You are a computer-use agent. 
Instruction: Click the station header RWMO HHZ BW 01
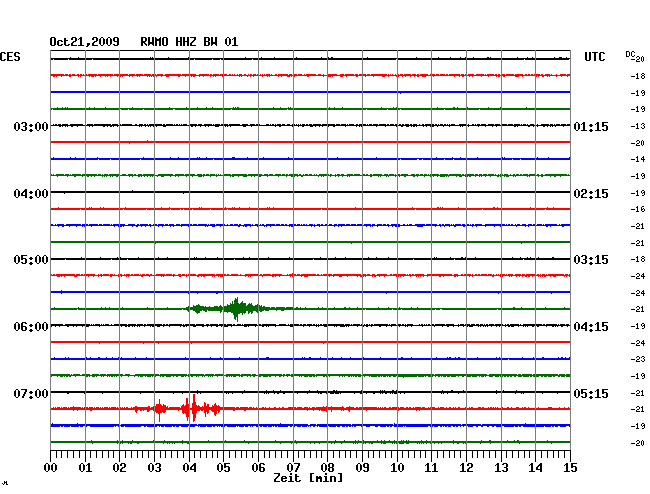pos(189,42)
